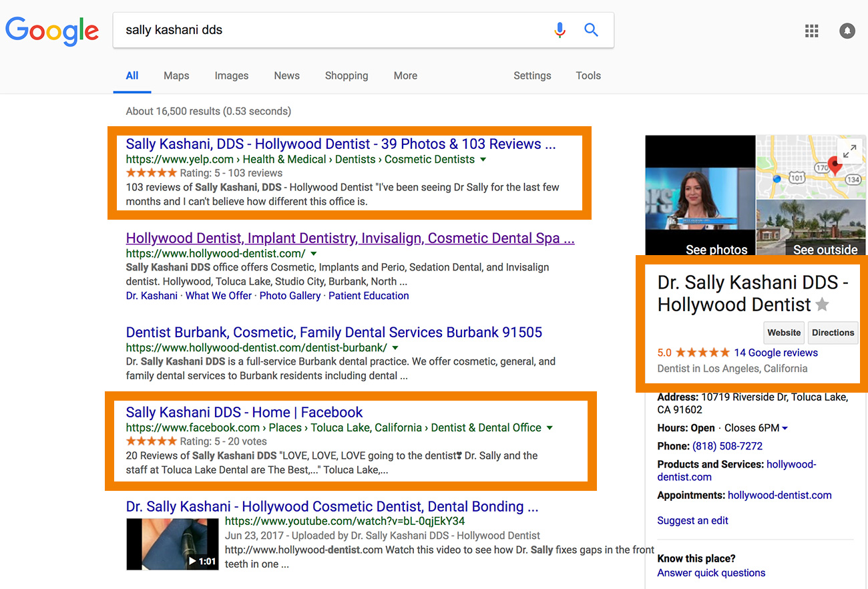The width and height of the screenshot is (868, 589).
Task: Click the map thumbnail in knowledge panel
Action: tap(811, 166)
